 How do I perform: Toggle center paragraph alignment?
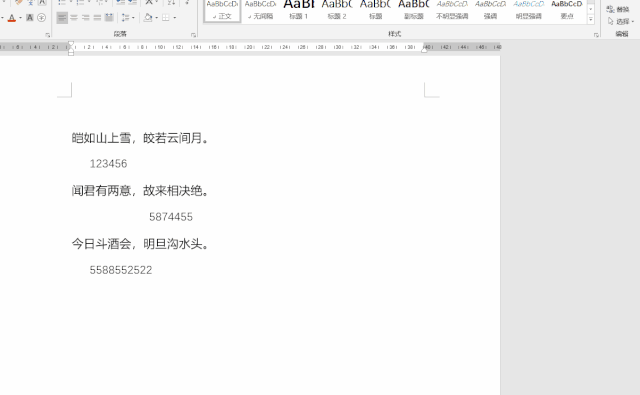(74, 18)
